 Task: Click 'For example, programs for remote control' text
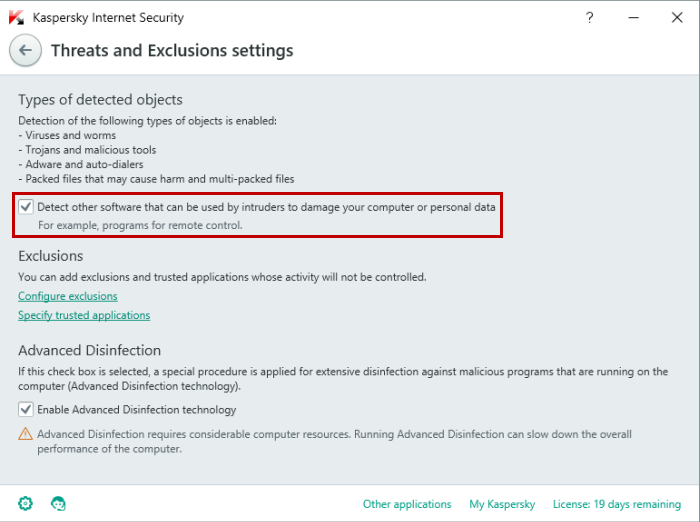pos(140,225)
